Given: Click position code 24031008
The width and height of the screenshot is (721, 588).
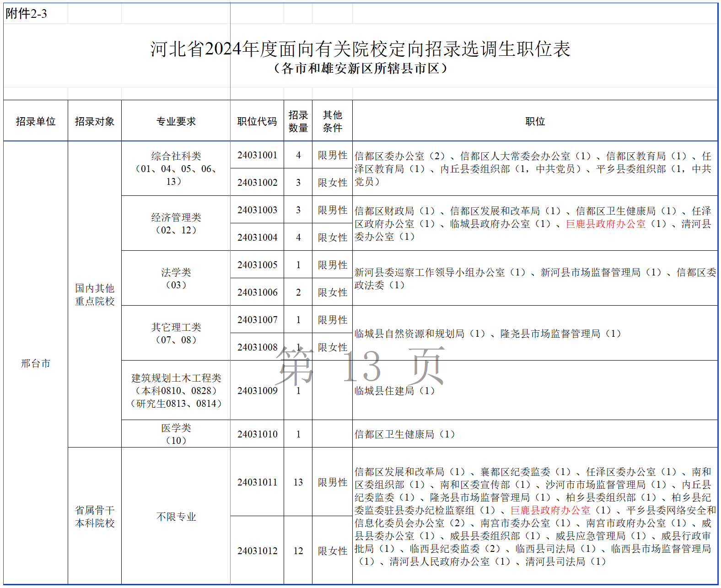Looking at the screenshot, I should coord(257,347).
